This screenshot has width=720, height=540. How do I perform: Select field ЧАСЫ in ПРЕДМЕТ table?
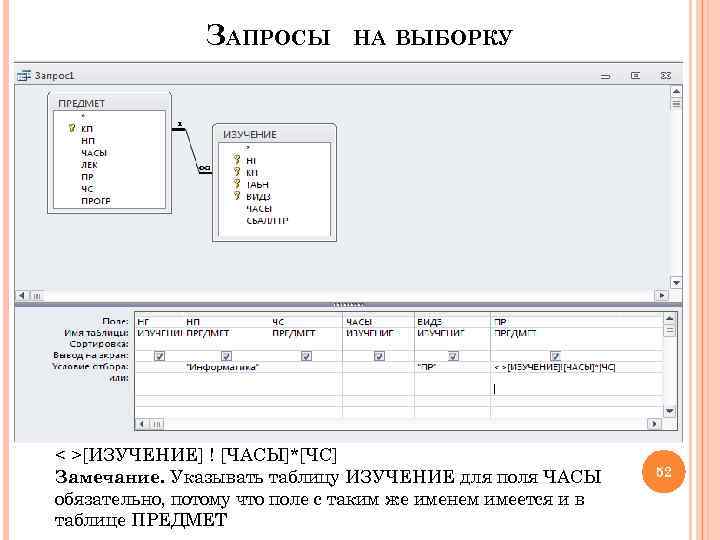[94, 153]
